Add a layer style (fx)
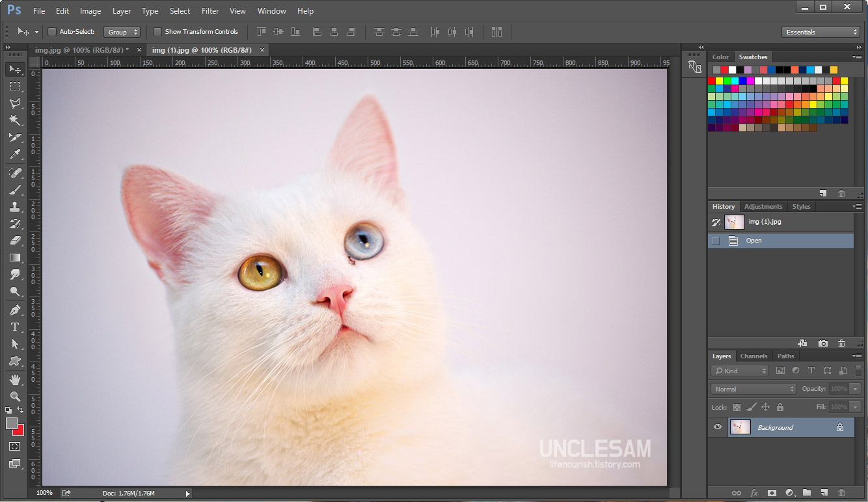Image resolution: width=868 pixels, height=502 pixels. coord(755,494)
